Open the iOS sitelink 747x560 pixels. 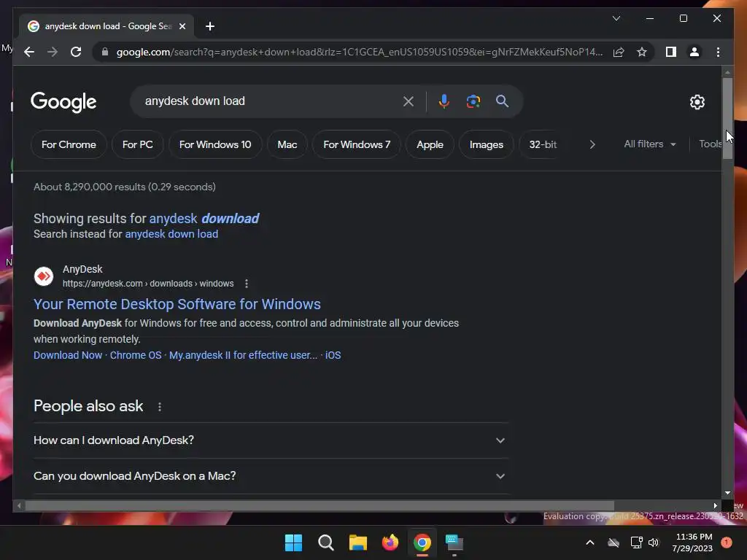click(x=333, y=355)
